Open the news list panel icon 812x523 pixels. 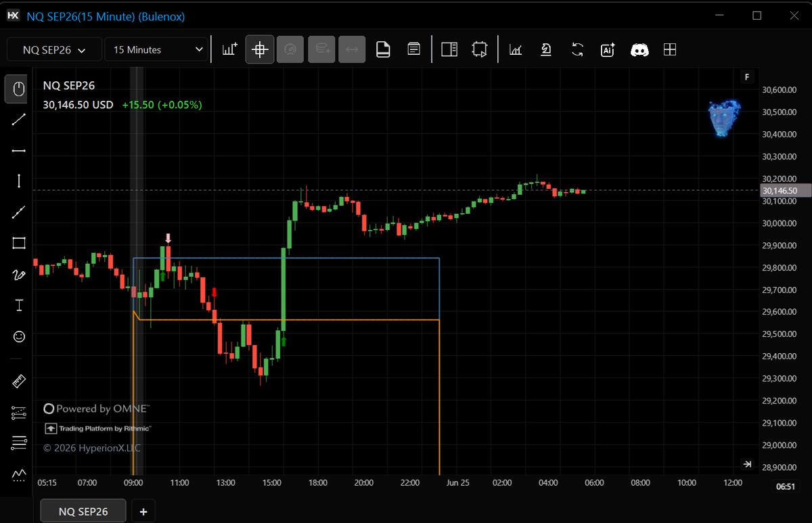413,49
